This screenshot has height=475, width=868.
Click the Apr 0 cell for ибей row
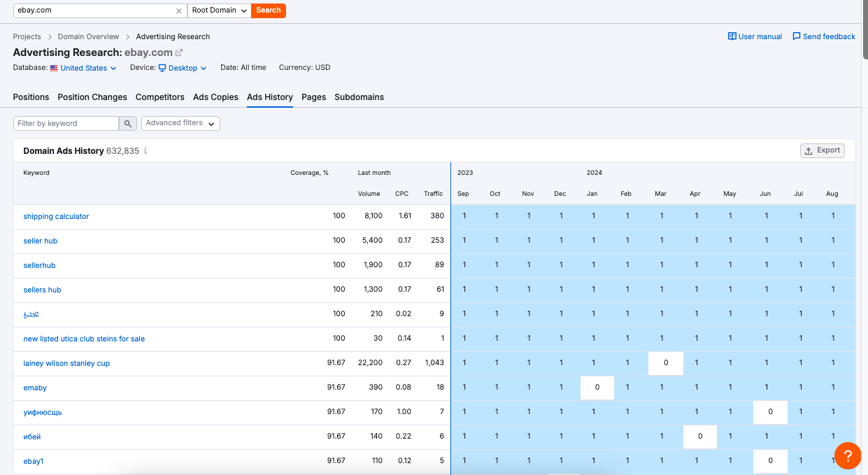tap(700, 437)
